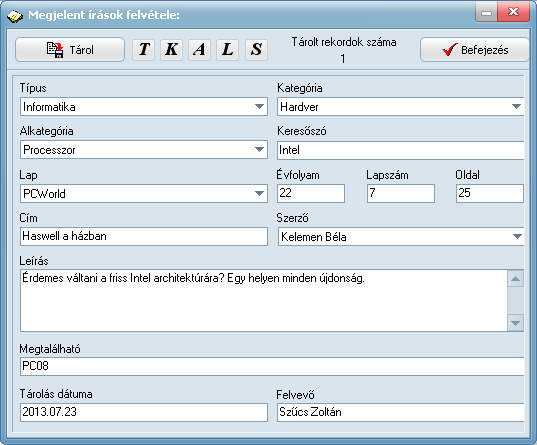Viewport: 537px width, 445px height.
Task: Click the S letter toolbar button
Action: point(256,49)
